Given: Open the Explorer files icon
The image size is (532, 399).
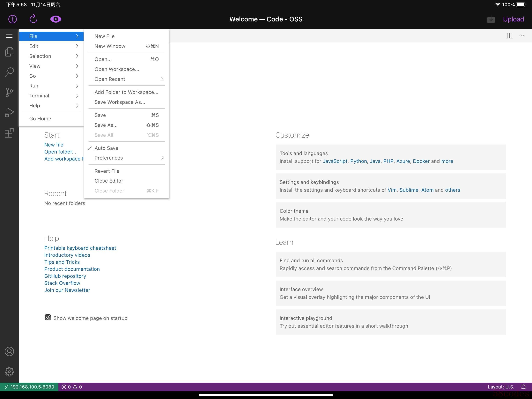Looking at the screenshot, I should point(9,52).
